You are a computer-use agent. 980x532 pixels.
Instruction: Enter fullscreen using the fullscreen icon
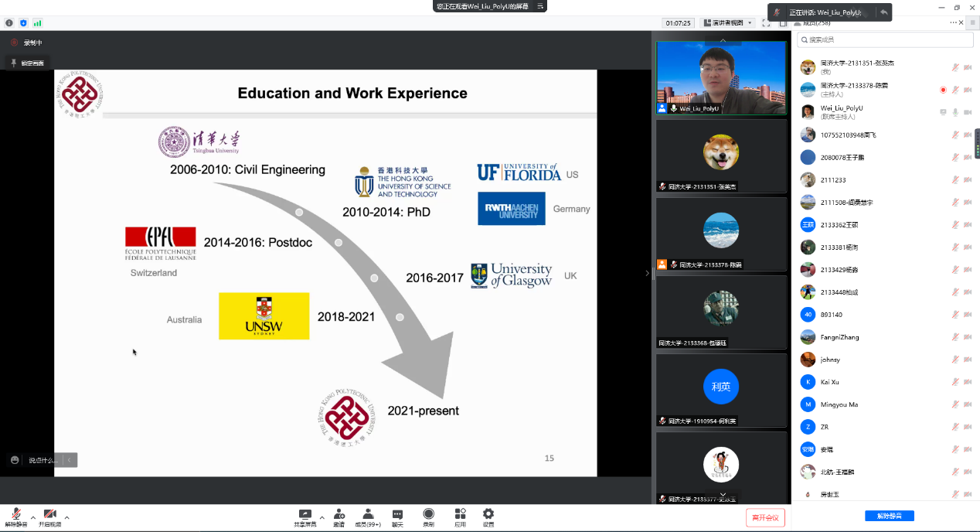point(766,23)
